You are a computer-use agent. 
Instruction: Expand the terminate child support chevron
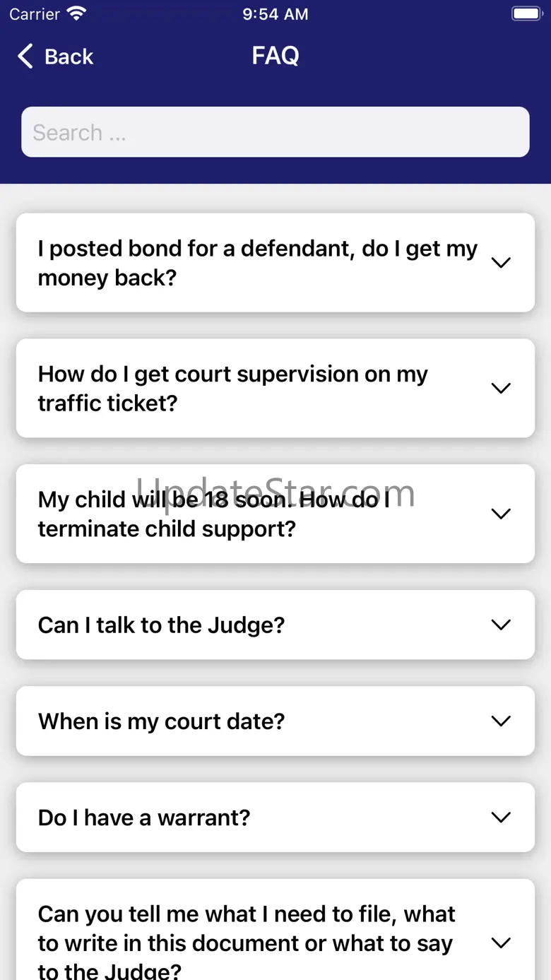501,514
